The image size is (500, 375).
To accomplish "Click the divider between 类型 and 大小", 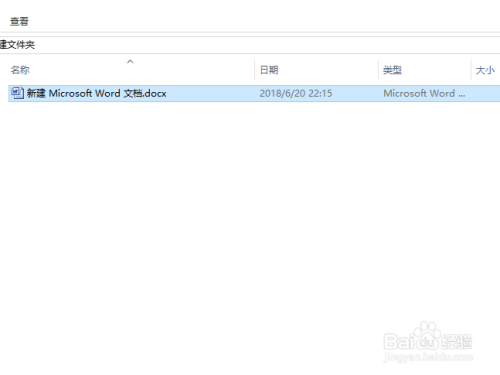I will click(x=471, y=70).
